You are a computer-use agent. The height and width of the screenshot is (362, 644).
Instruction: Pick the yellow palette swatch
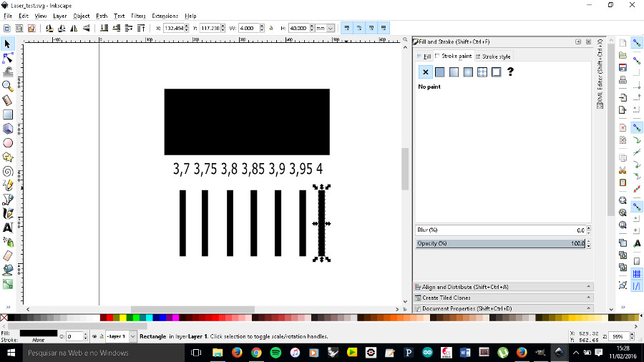click(x=123, y=318)
